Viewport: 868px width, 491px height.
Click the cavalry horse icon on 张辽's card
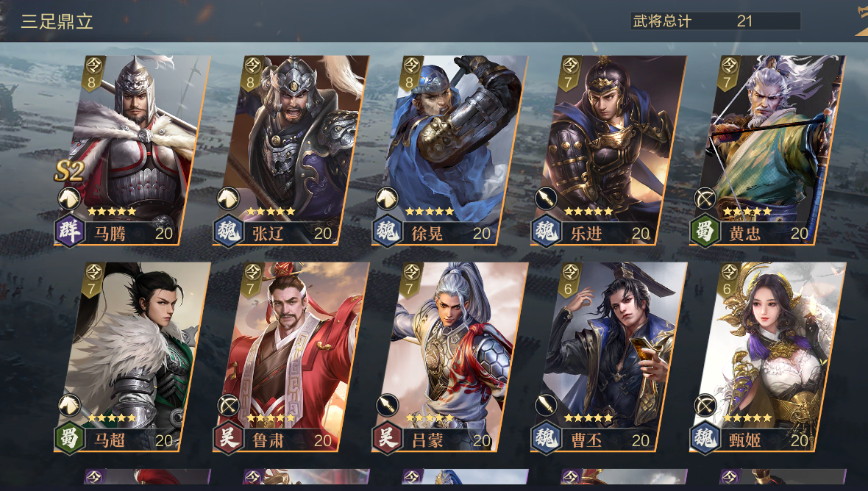coord(228,198)
